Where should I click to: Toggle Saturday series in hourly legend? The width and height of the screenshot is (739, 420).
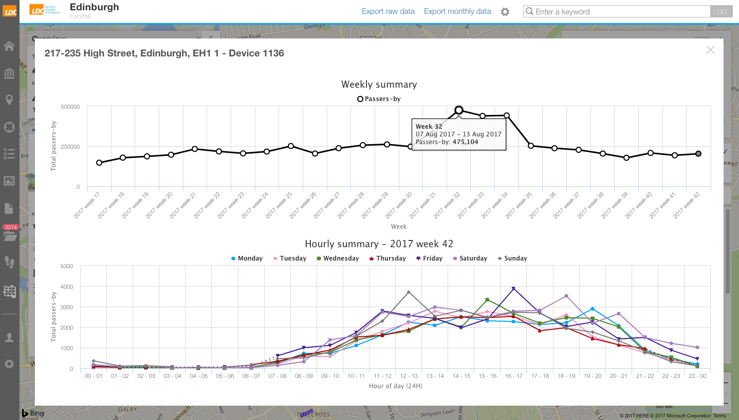tap(470, 258)
